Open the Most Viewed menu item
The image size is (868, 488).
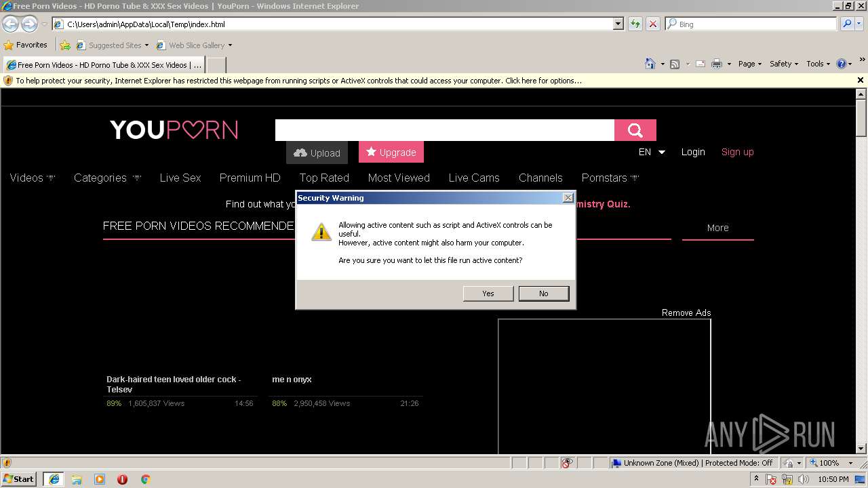point(399,178)
